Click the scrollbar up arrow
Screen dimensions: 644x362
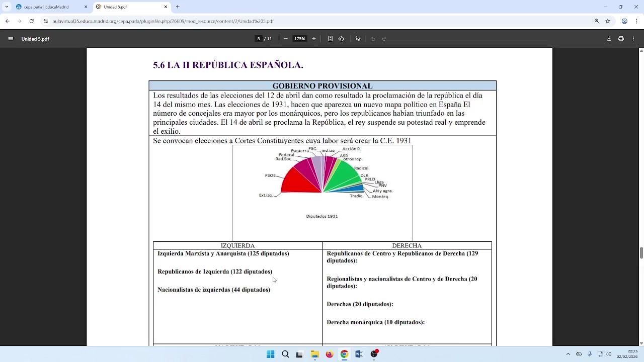coord(641,51)
